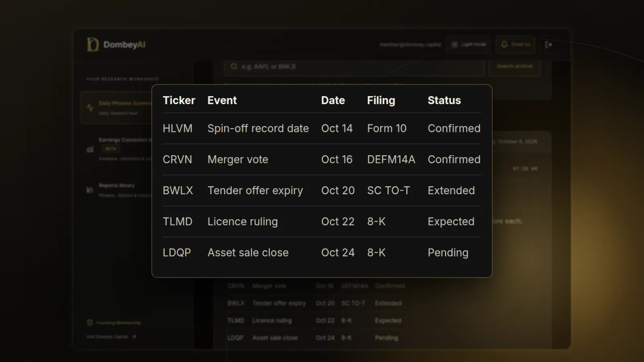Image resolution: width=644 pixels, height=362 pixels.
Task: Click the Ticker column header
Action: (x=179, y=101)
